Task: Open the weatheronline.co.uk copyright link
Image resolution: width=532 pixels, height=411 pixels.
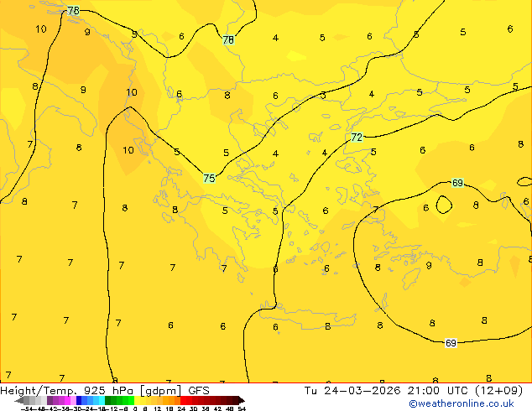Action: point(462,403)
